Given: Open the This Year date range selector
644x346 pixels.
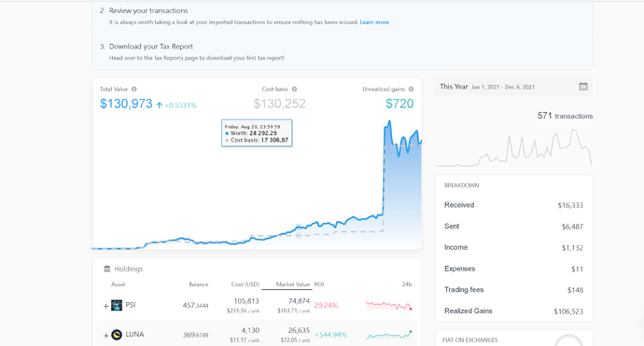Looking at the screenshot, I should tap(513, 87).
